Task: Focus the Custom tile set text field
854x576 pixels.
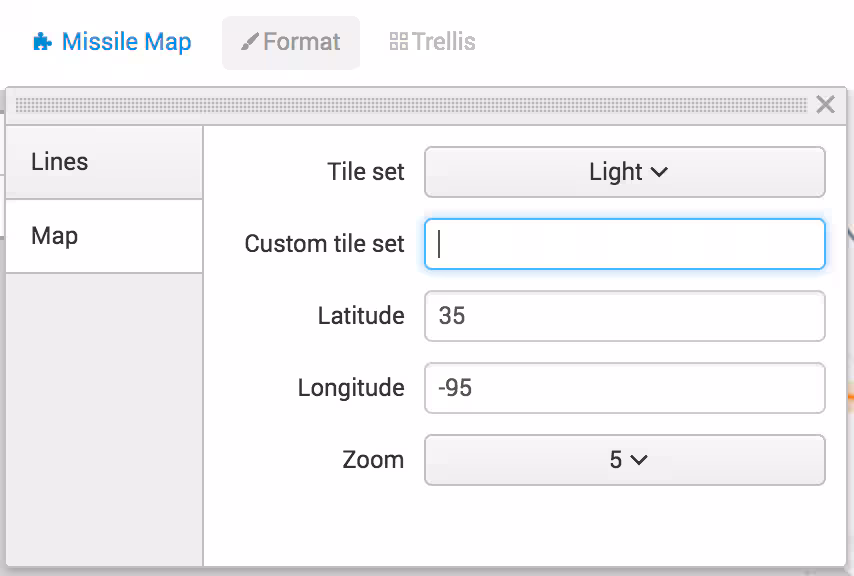Action: (x=624, y=244)
